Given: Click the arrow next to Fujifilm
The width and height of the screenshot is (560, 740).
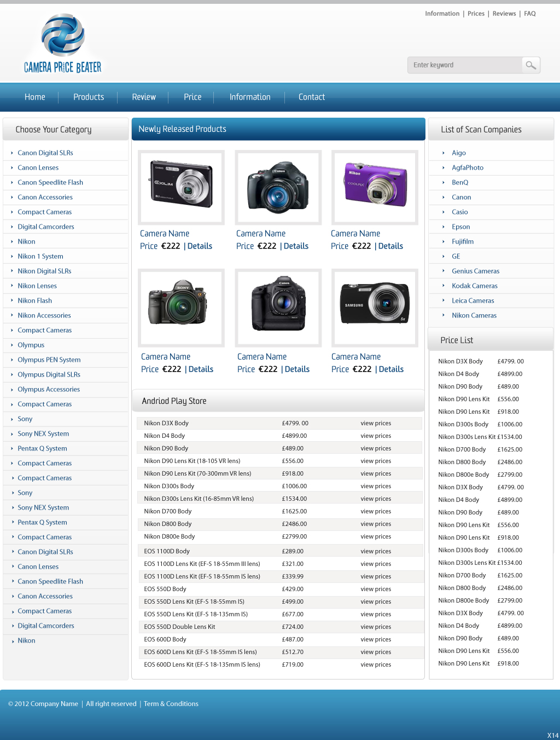Looking at the screenshot, I should pos(444,241).
